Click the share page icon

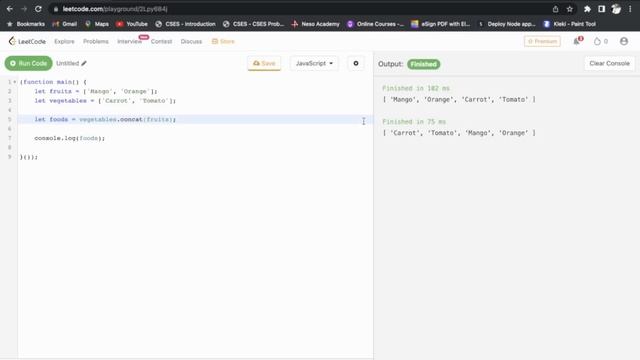(x=556, y=9)
